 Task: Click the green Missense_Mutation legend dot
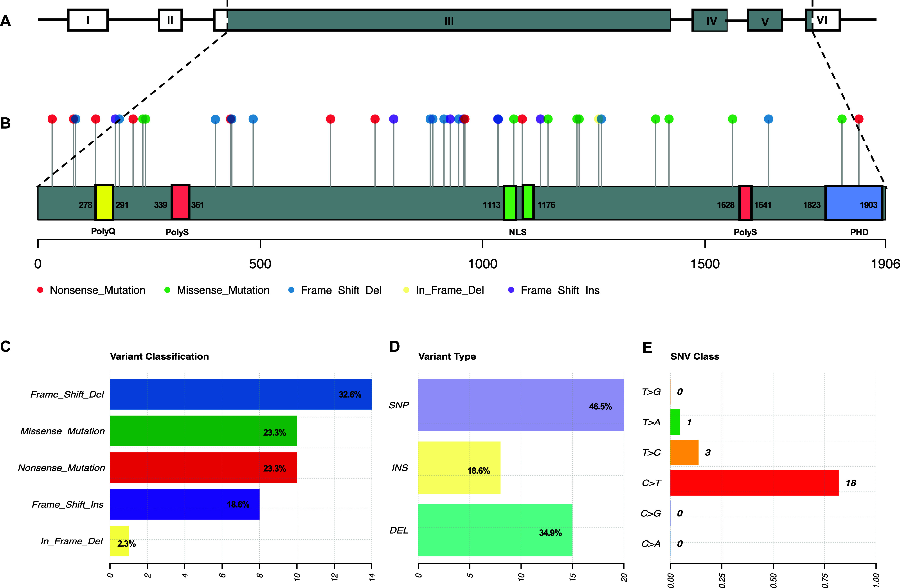pyautogui.click(x=167, y=290)
